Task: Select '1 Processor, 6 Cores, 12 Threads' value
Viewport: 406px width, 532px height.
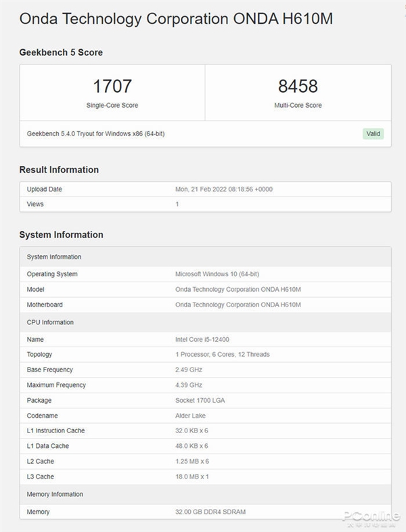Action: pos(223,354)
